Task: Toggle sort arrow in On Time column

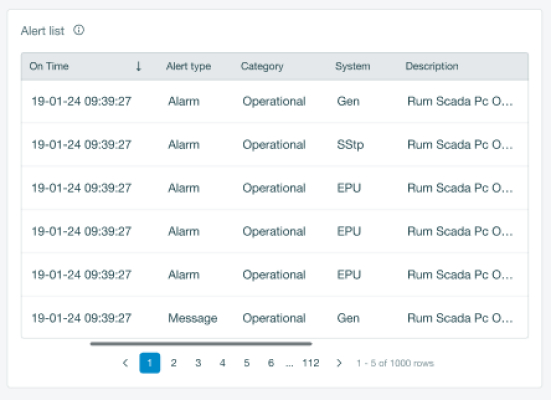Action: point(138,66)
